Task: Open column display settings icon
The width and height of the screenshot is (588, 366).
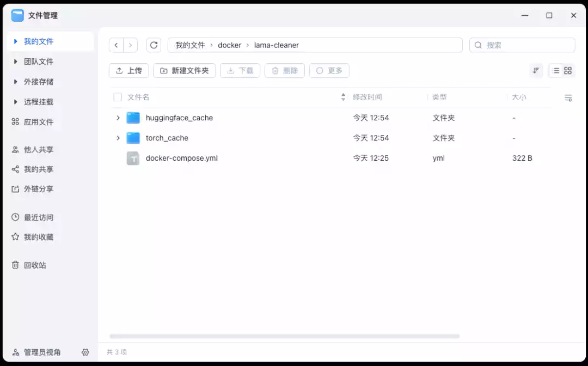Action: tap(568, 97)
